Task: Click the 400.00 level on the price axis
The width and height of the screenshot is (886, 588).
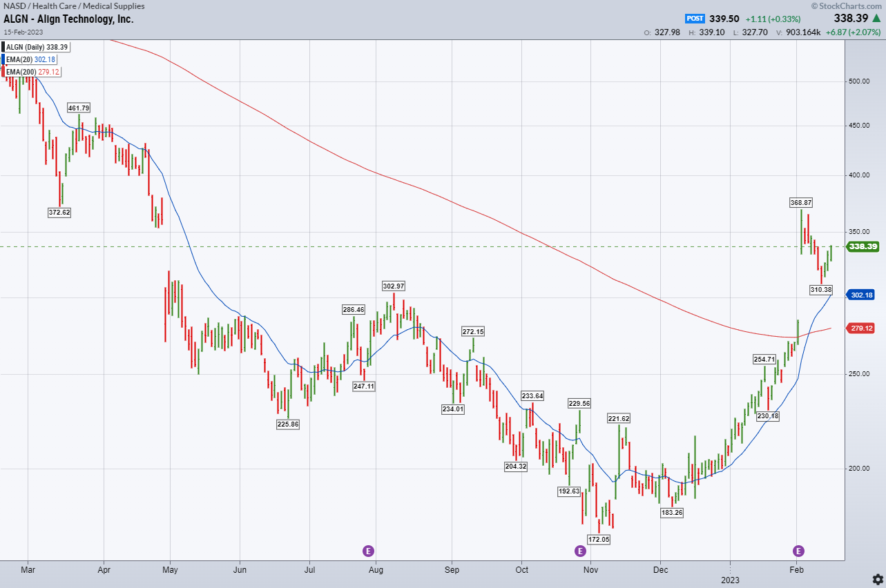Action: tap(859, 175)
